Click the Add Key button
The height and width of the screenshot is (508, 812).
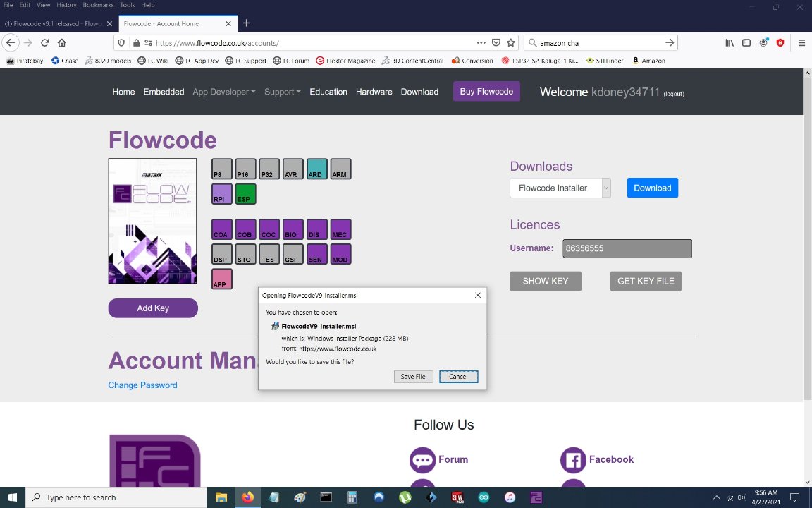[x=153, y=308]
